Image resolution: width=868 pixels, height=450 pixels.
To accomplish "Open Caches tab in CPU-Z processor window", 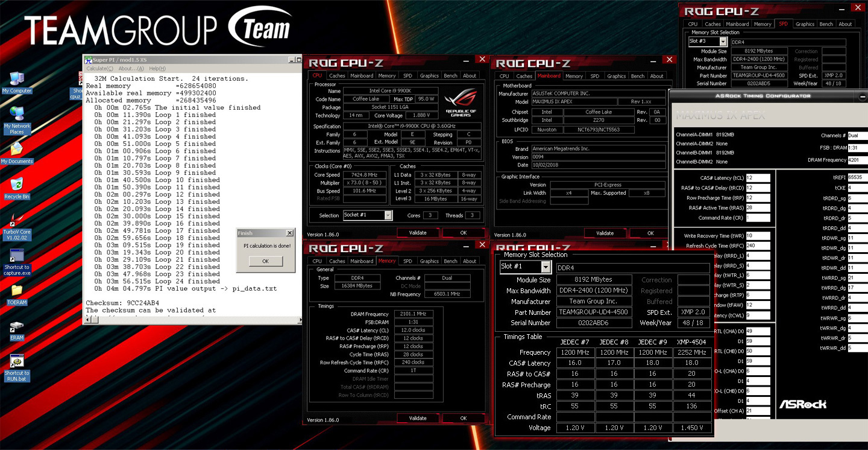I will click(x=337, y=76).
